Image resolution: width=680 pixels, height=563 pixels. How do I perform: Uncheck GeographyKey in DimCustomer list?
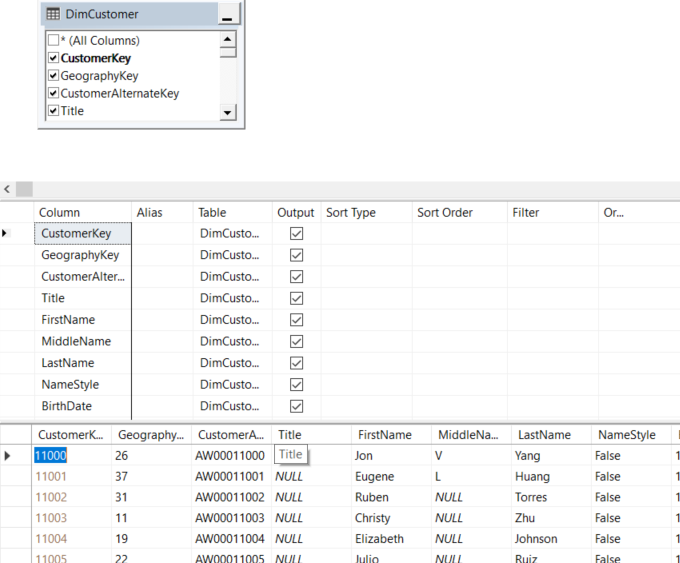coord(53,75)
